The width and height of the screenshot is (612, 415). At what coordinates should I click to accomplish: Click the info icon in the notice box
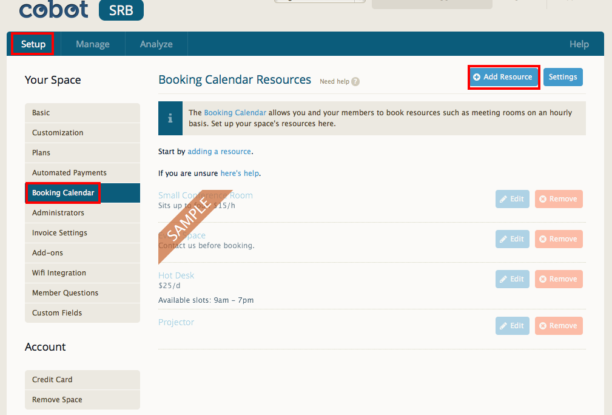pos(170,118)
